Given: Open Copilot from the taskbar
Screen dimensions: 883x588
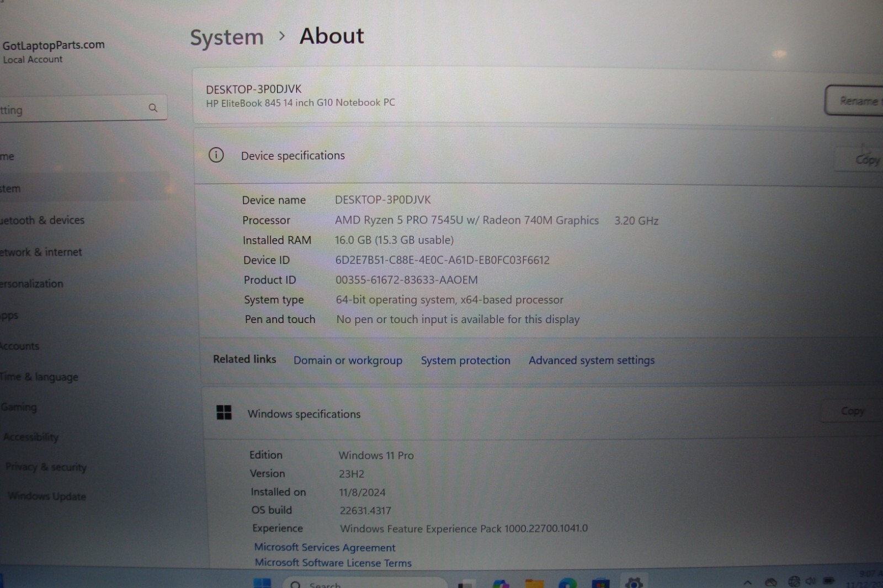Looking at the screenshot, I should click(501, 584).
